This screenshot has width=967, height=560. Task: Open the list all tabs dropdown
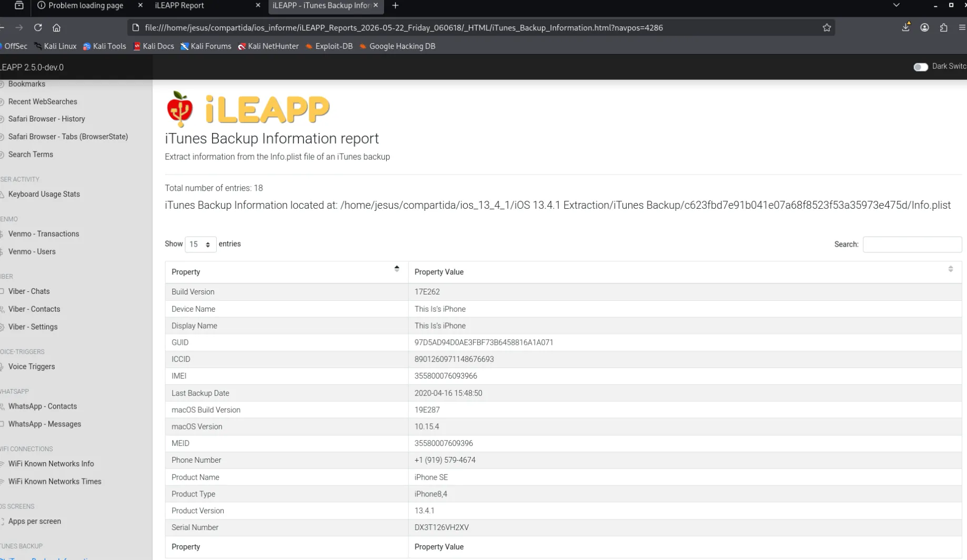tap(896, 5)
